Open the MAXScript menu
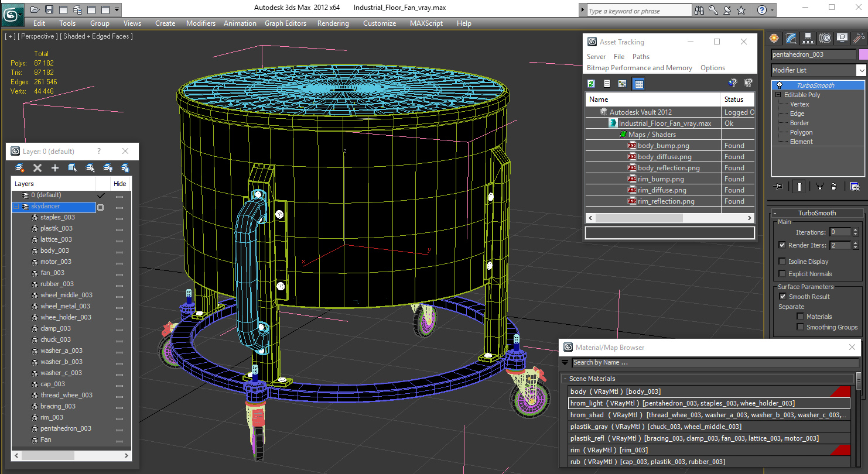 [426, 23]
